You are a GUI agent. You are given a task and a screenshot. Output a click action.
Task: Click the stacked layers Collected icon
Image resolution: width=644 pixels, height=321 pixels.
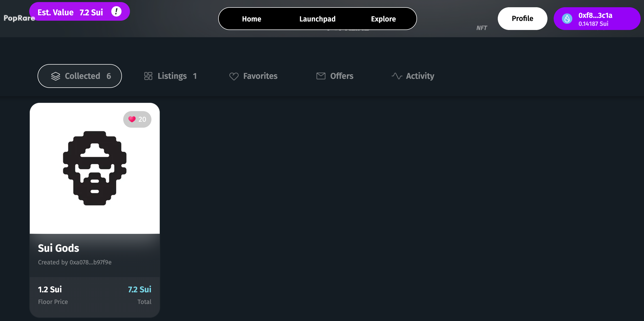(x=56, y=76)
